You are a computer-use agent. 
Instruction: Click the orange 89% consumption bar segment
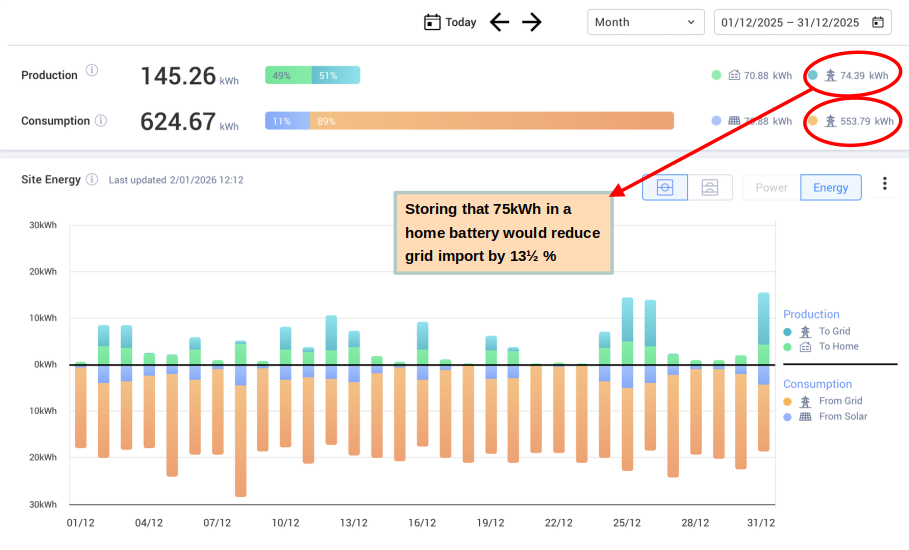pos(492,121)
